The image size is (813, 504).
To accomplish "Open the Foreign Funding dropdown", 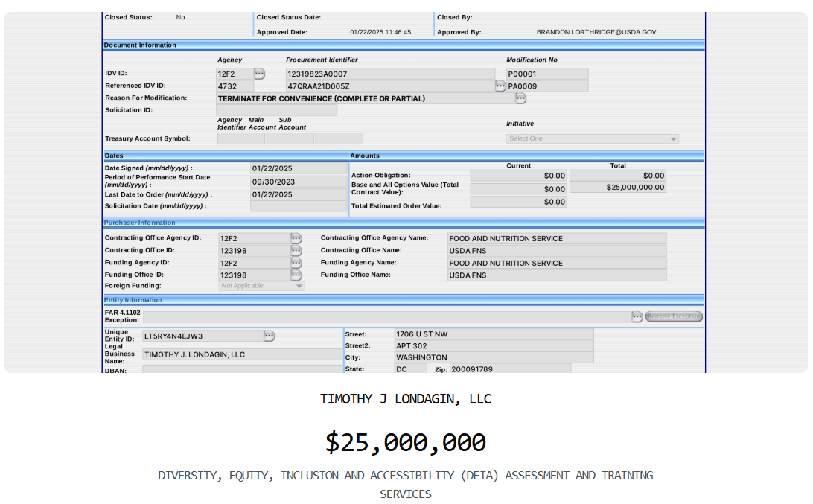I will coord(261,285).
